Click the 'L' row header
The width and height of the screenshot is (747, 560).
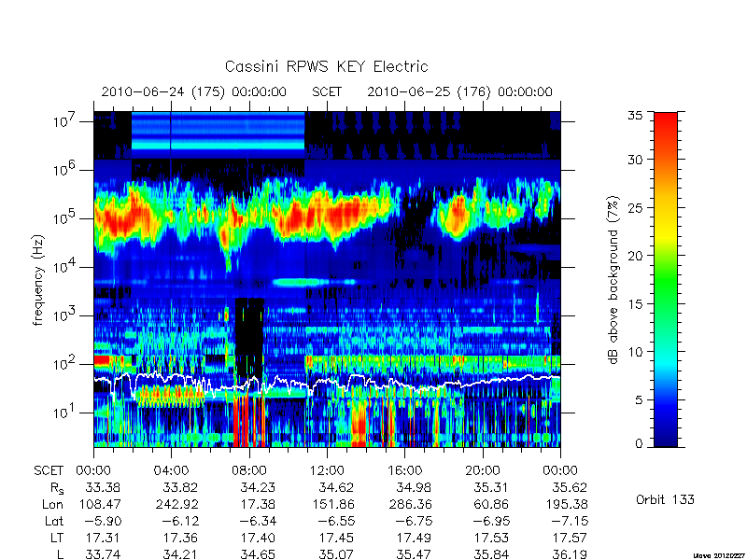(x=60, y=554)
